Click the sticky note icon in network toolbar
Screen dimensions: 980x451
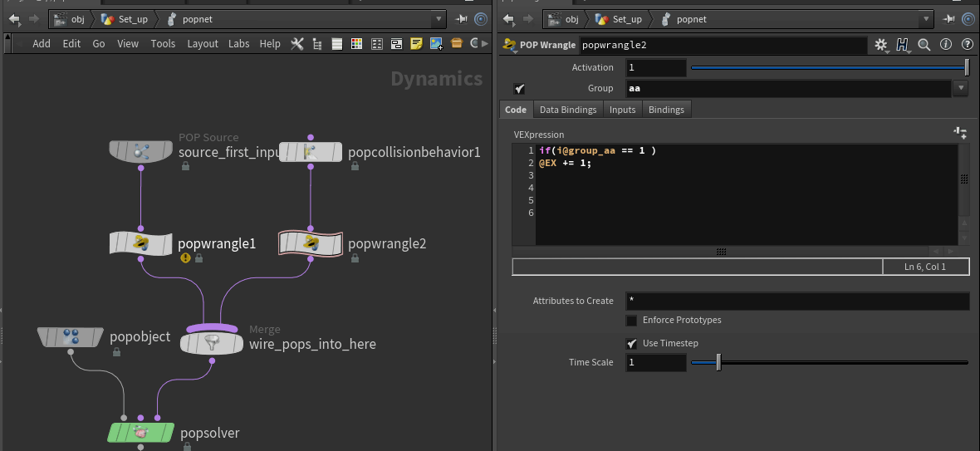417,44
